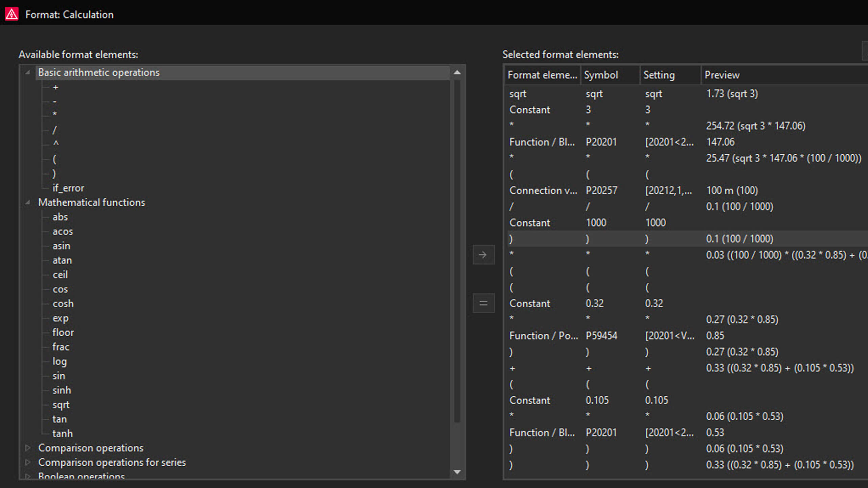The image size is (868, 488).
Task: Choose the floor function in tree
Action: point(63,332)
